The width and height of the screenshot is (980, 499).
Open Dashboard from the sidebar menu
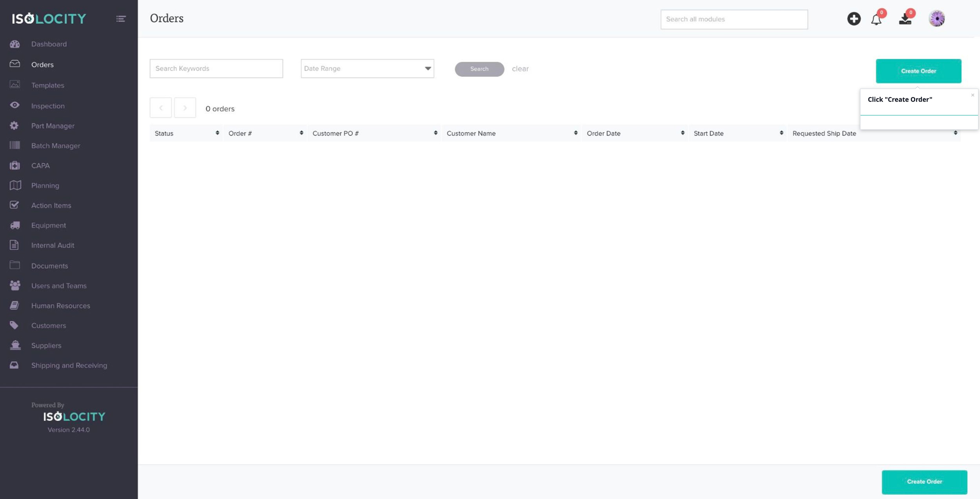[x=49, y=44]
